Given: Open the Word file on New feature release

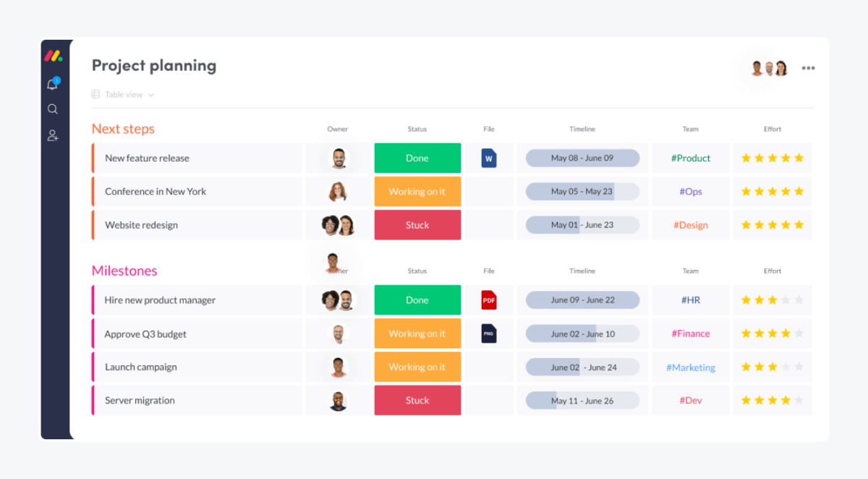Looking at the screenshot, I should click(x=489, y=158).
